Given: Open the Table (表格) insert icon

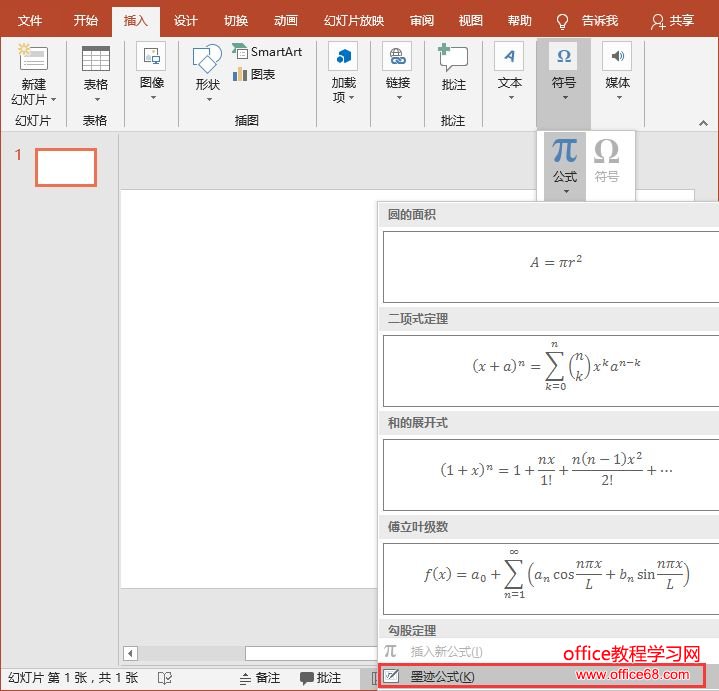Looking at the screenshot, I should [96, 60].
